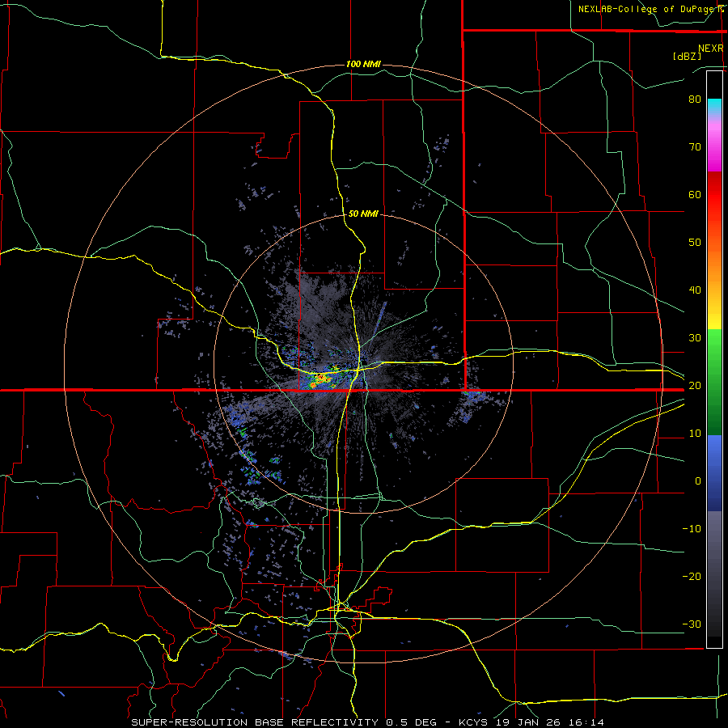Screen dimensions: 728x728
Task: Click the red-orange reflectivity core near radar center
Action: coord(320,380)
